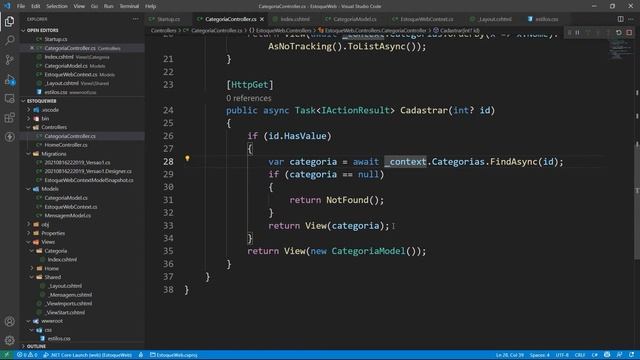The height and width of the screenshot is (360, 640).
Task: Collapse the Migrations folder
Action: coord(53,154)
